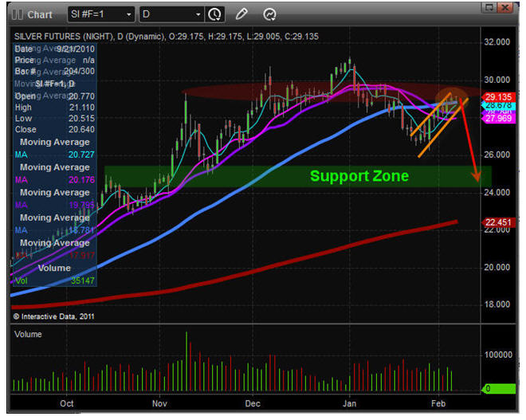
Task: Click the time range clock icon
Action: pyautogui.click(x=214, y=14)
